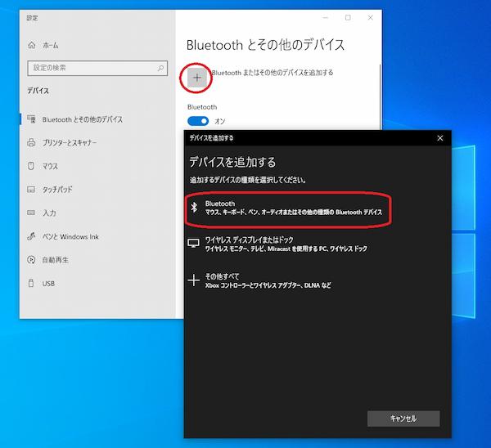
Task: Click the search magnifier in the settings search box
Action: (160, 68)
